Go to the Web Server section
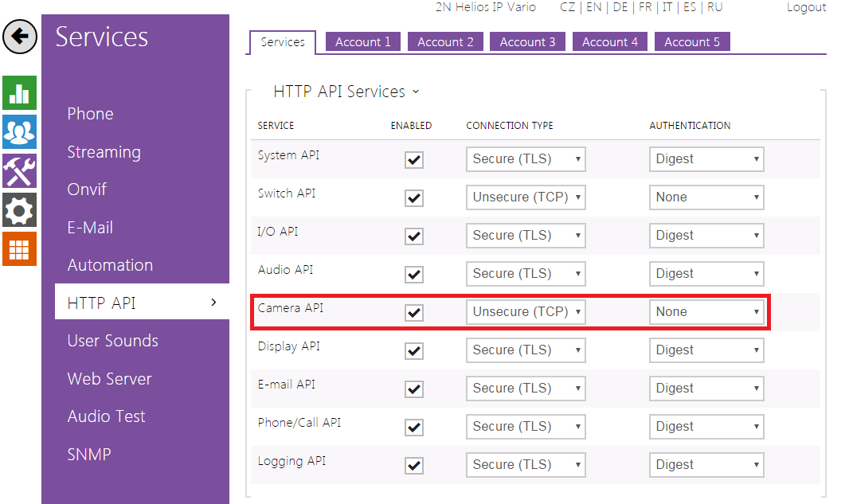Viewport: 849px width, 504px height. tap(109, 379)
